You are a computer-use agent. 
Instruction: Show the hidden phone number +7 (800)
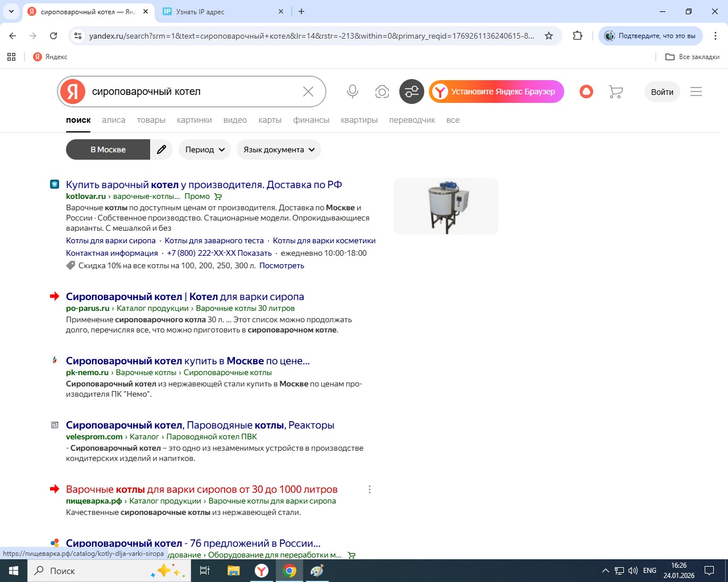[x=220, y=253]
